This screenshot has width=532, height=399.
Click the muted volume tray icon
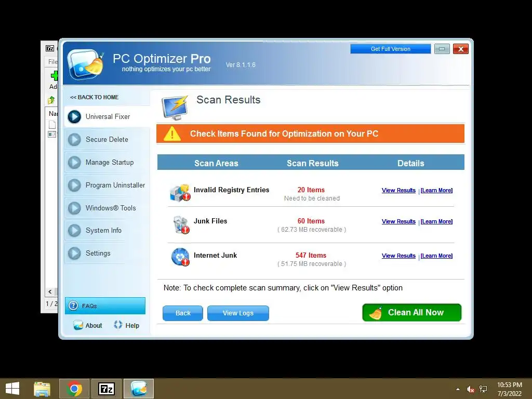470,389
